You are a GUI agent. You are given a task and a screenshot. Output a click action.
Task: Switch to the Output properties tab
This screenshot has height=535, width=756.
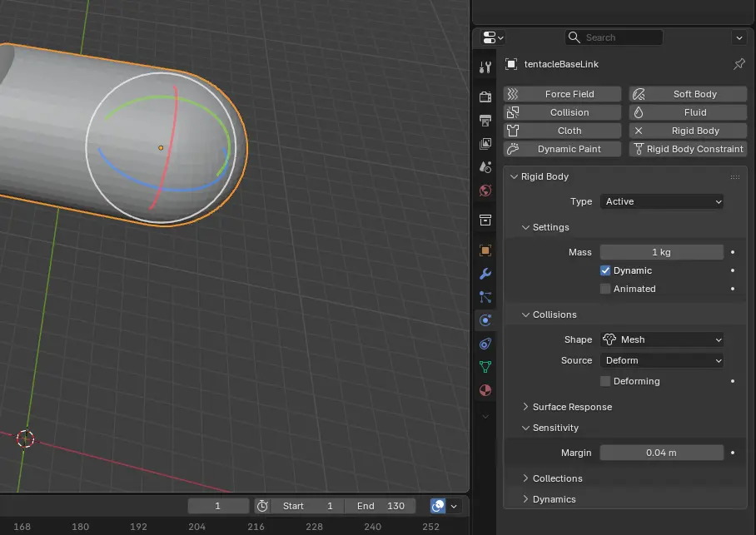pos(485,120)
